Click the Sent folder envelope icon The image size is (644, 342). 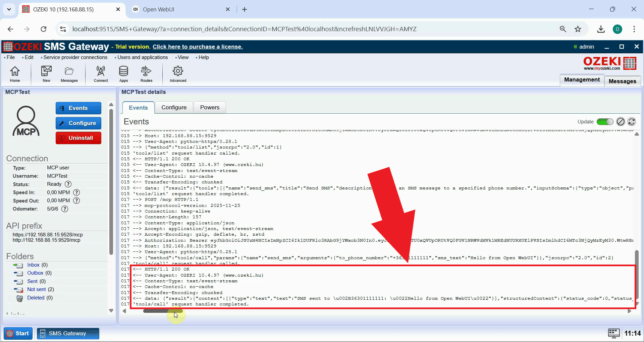18,282
